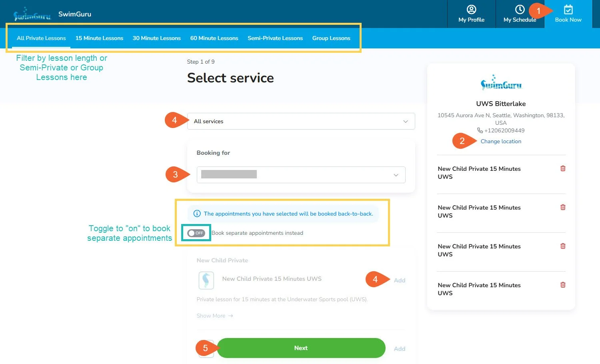Add New Child Private 15 Minutes UWS

(x=399, y=280)
